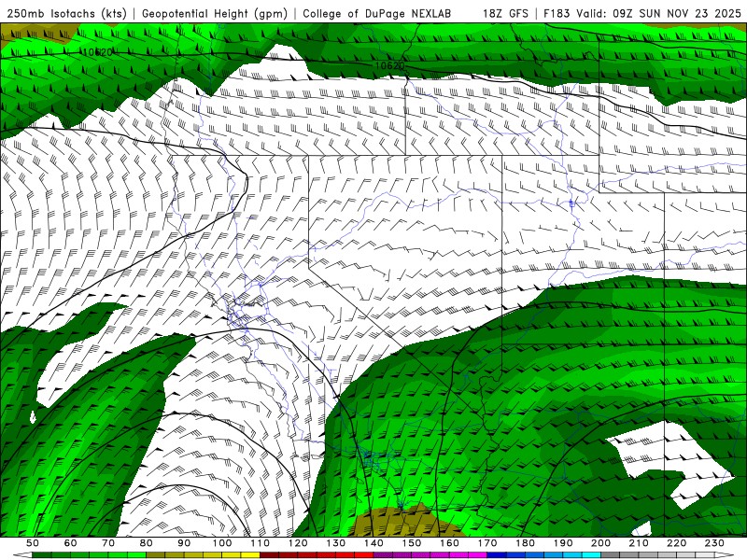Click the 120 knot color bar label
The width and height of the screenshot is (747, 560).
[x=298, y=543]
